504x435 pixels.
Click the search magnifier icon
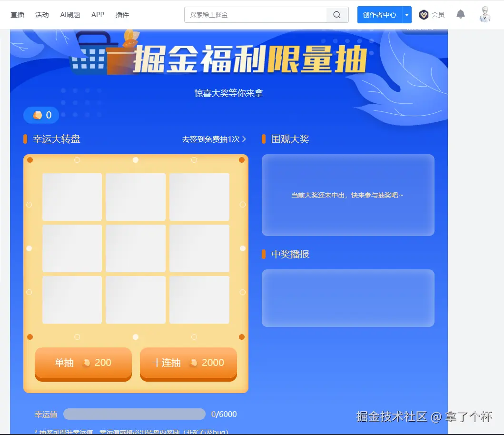pos(337,15)
